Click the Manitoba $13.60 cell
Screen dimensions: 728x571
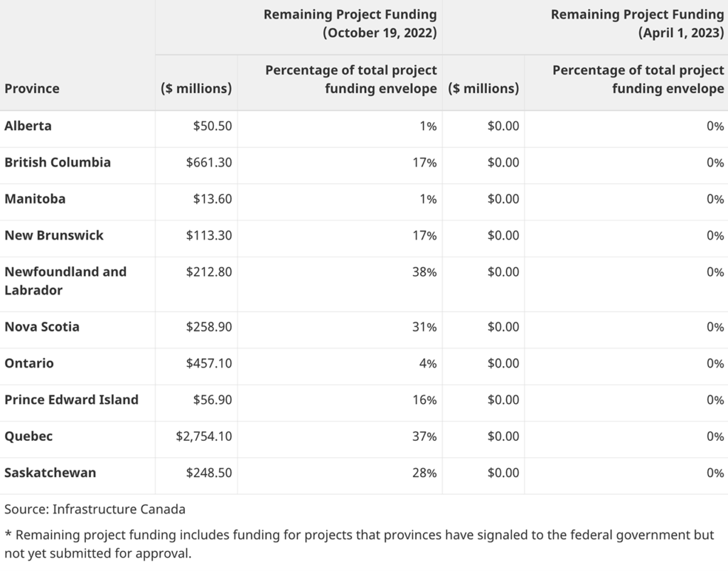(x=213, y=199)
